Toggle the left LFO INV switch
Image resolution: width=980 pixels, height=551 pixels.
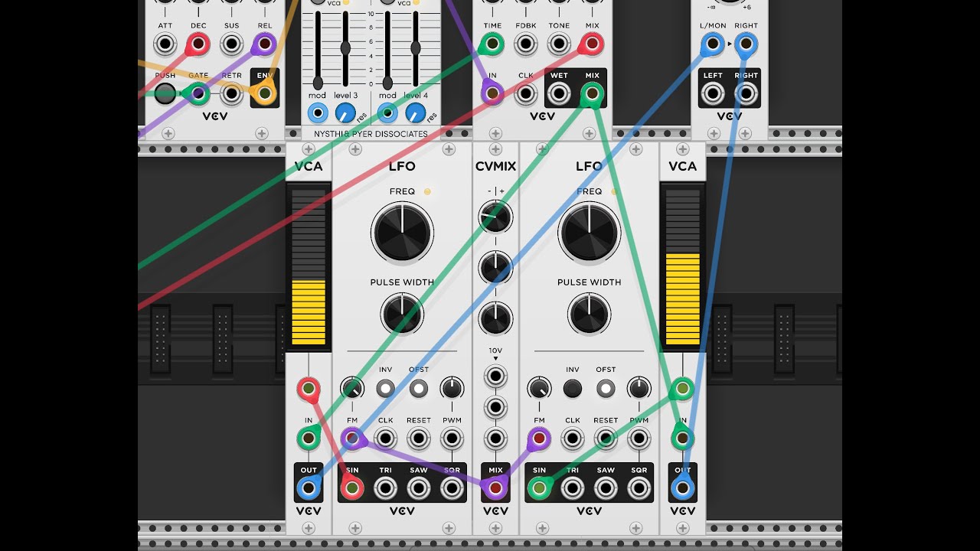(x=385, y=389)
